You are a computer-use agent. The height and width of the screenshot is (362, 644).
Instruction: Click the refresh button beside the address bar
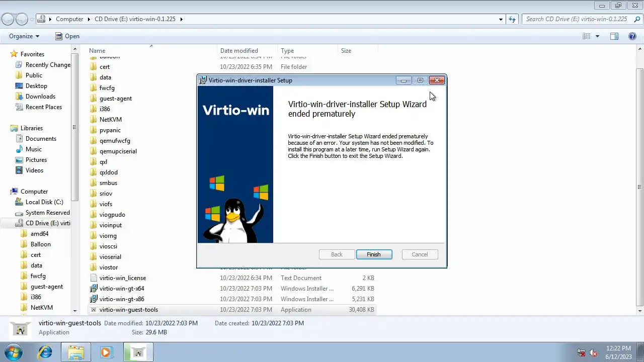pos(512,19)
